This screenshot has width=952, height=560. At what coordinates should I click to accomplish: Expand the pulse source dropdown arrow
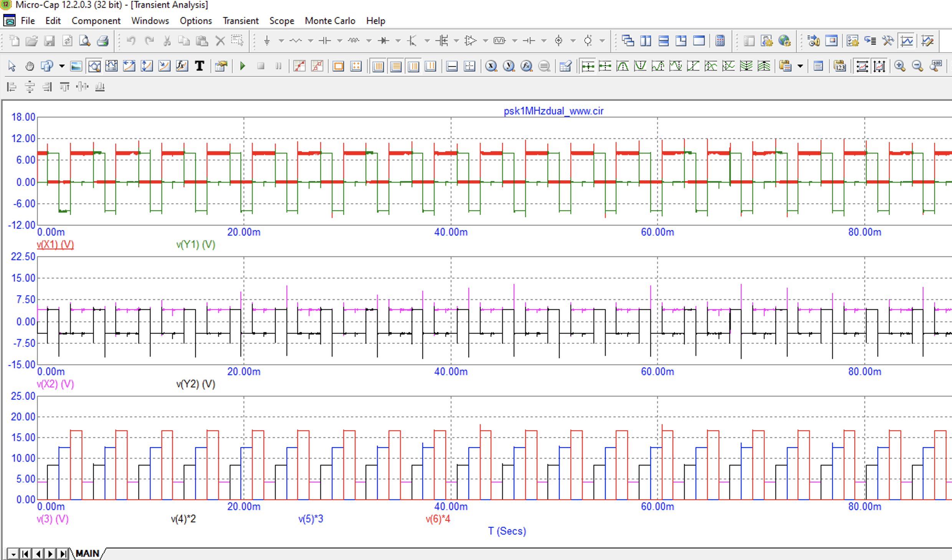click(x=514, y=41)
